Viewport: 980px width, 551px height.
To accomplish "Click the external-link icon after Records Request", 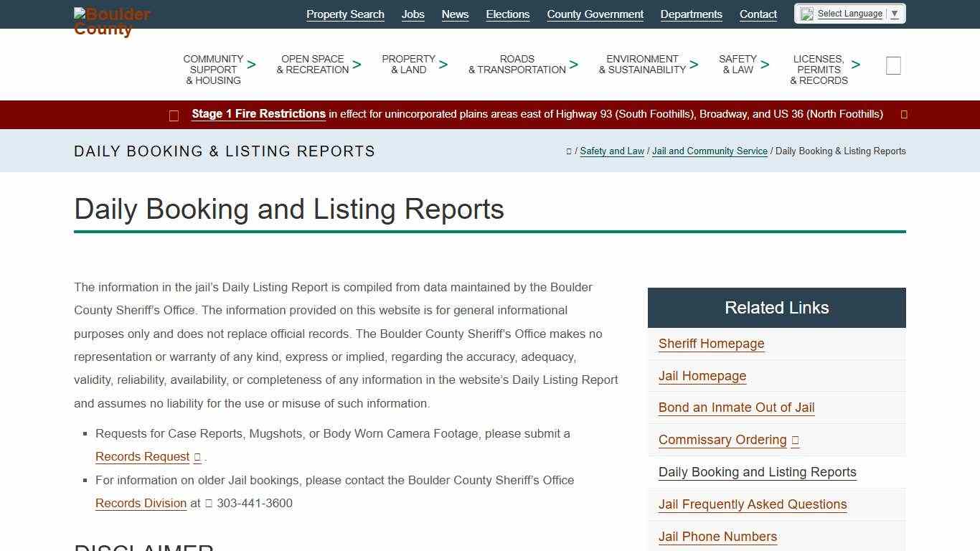I will (197, 456).
